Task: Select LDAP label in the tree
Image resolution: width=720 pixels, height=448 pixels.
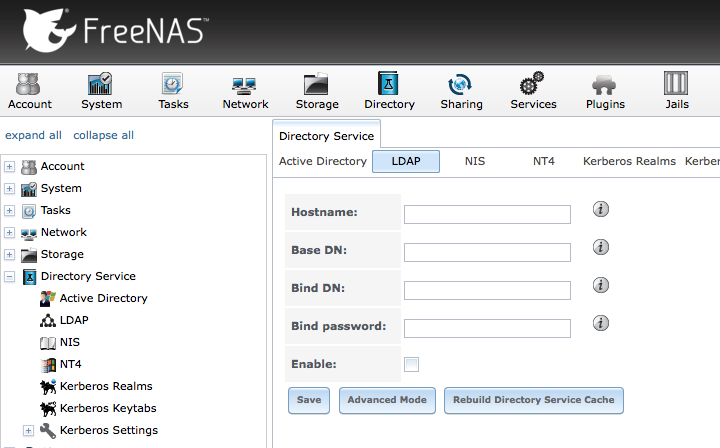Action: pyautogui.click(x=74, y=320)
